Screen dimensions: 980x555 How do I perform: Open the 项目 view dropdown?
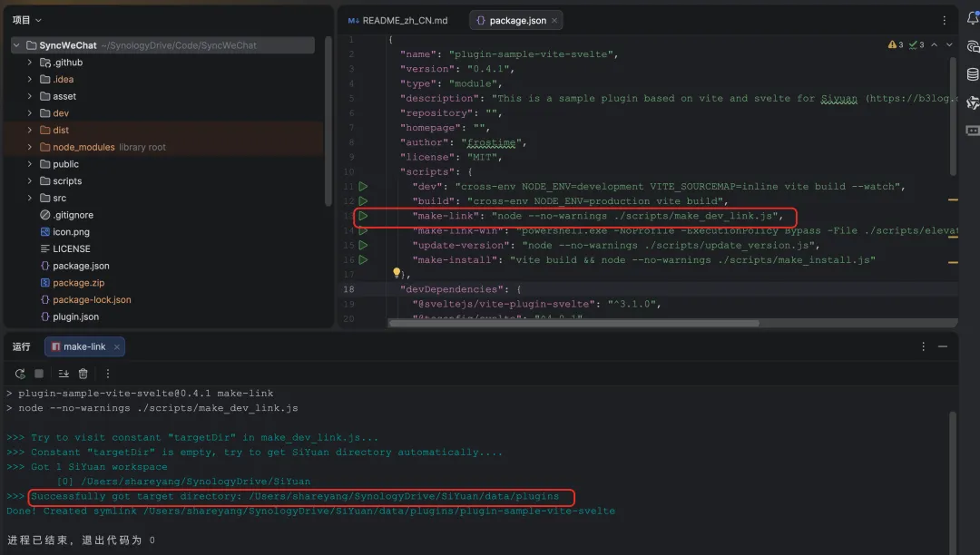[x=27, y=20]
